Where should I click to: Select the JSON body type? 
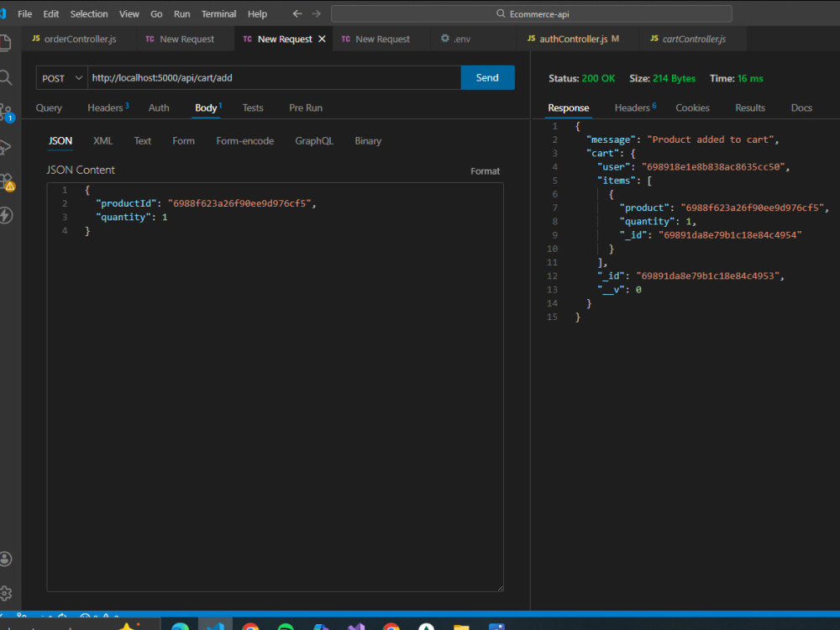coord(60,141)
